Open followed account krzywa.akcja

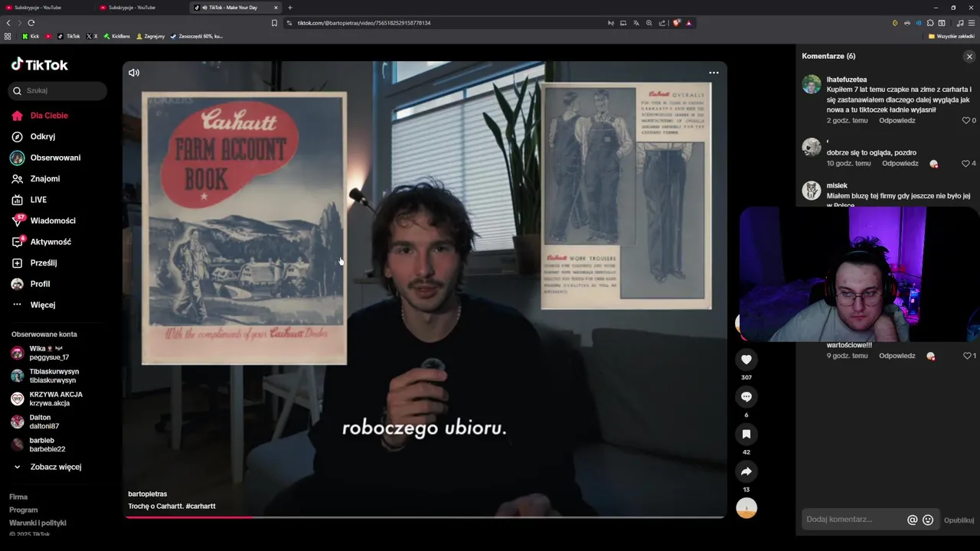tap(56, 399)
